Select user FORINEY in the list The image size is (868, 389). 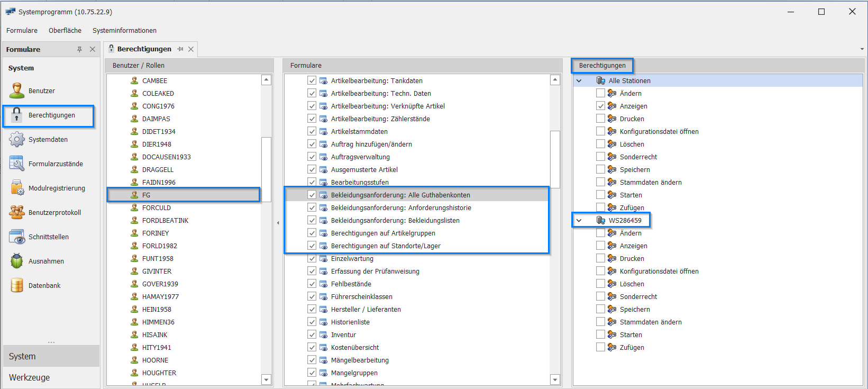pyautogui.click(x=156, y=233)
